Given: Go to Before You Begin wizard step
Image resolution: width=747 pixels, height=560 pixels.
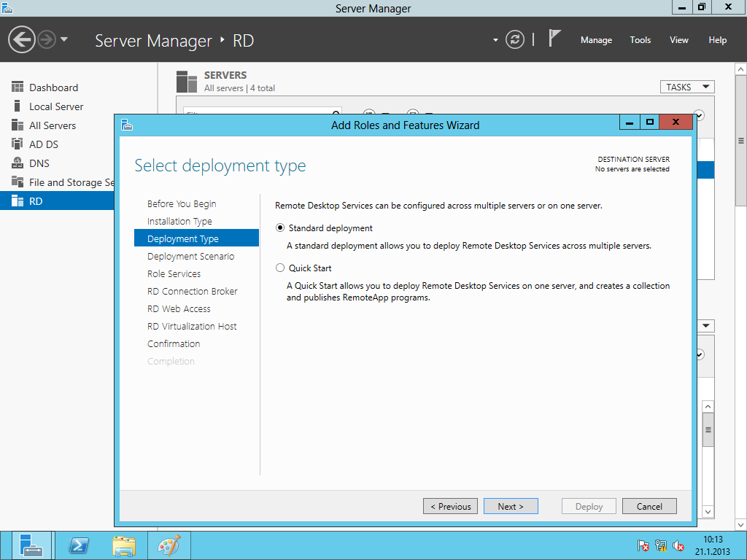Looking at the screenshot, I should coord(182,203).
